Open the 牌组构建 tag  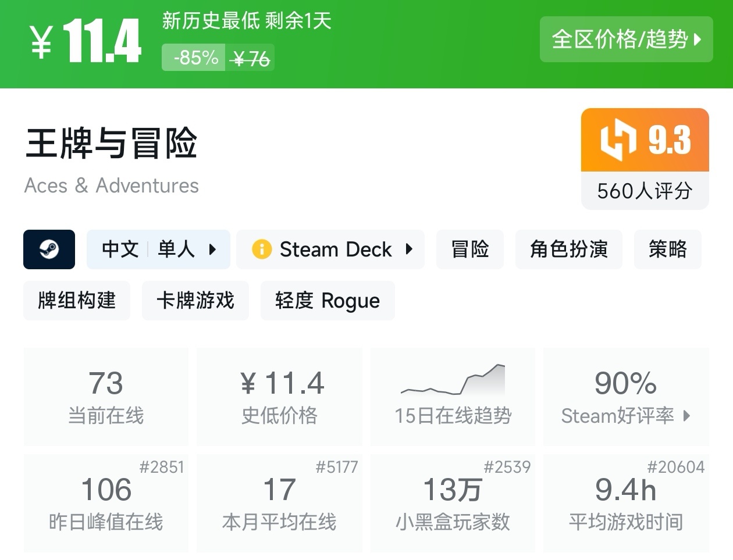(x=77, y=301)
